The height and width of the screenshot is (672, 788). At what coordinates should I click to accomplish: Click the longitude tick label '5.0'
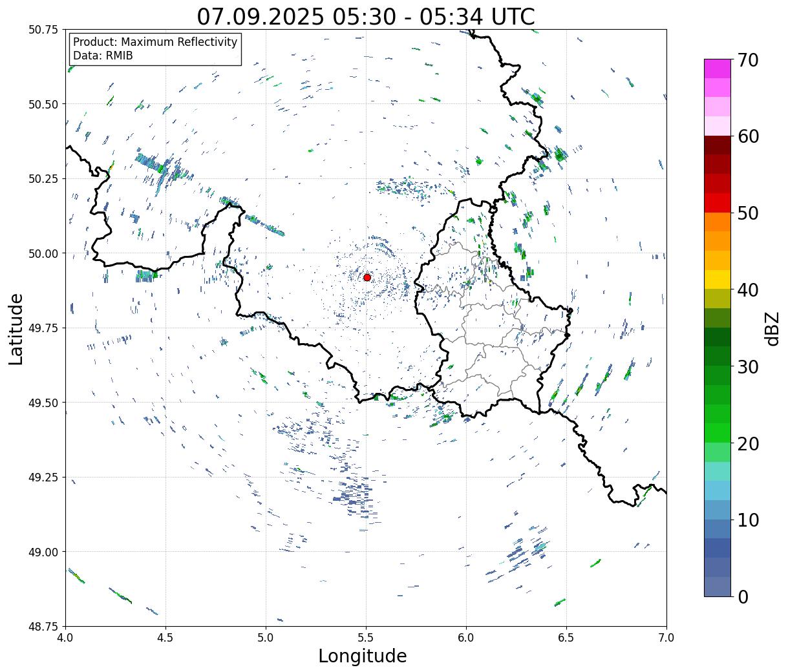(x=266, y=638)
